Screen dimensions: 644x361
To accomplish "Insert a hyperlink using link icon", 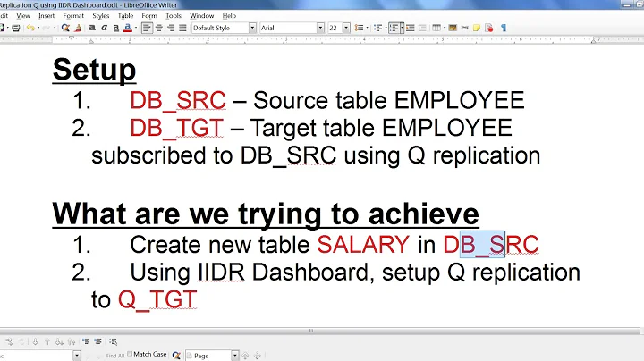I will click(x=464, y=28).
